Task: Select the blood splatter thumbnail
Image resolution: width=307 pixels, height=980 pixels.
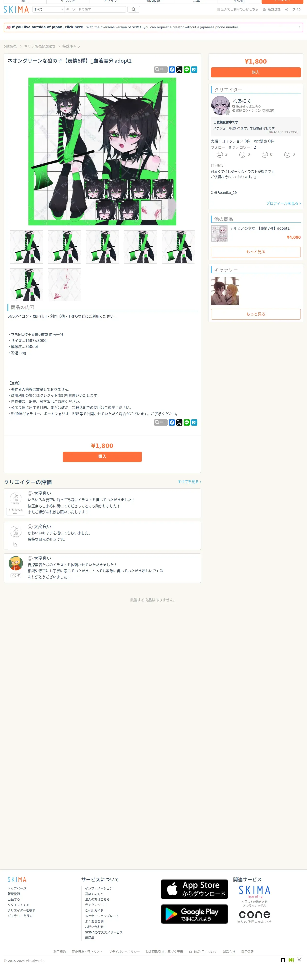Action: coord(64,285)
